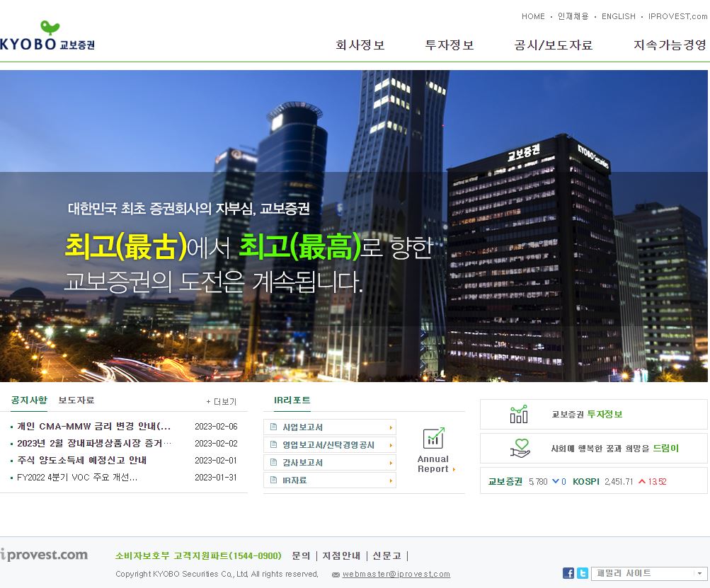Click webmaster@iprovest.com email link
The height and width of the screenshot is (588, 710).
point(396,574)
